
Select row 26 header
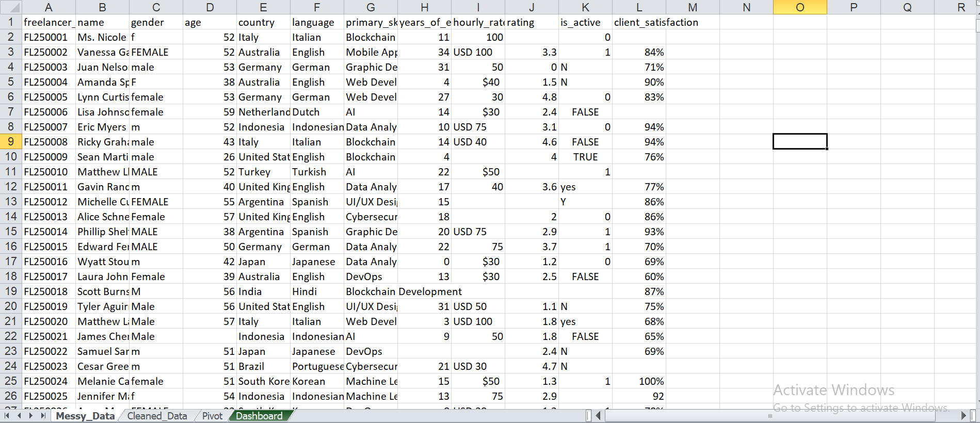[11, 396]
